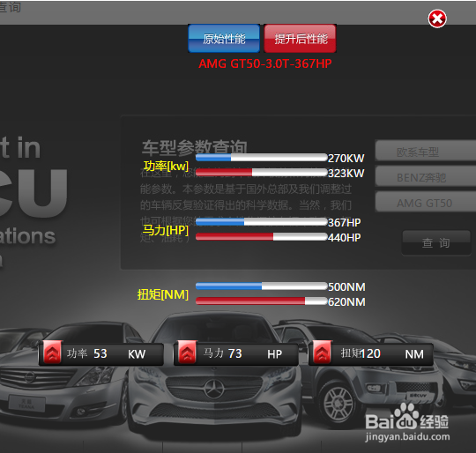Open the AMG GT50 model dropdown

[426, 202]
